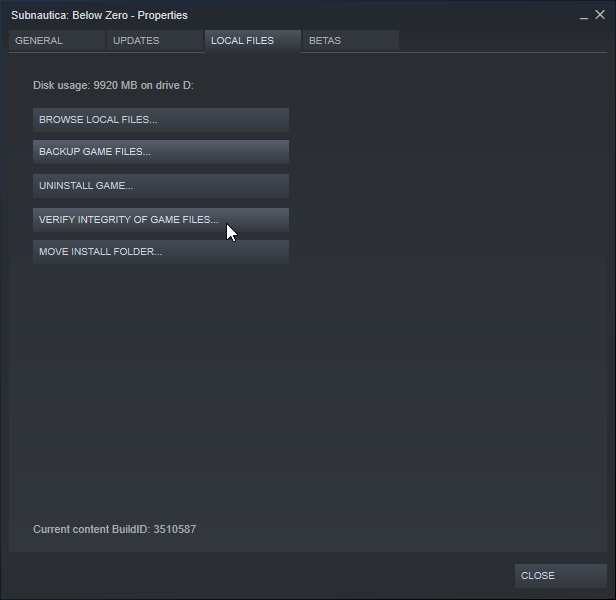The image size is (616, 600).
Task: Switch to the General tab
Action: pyautogui.click(x=57, y=40)
